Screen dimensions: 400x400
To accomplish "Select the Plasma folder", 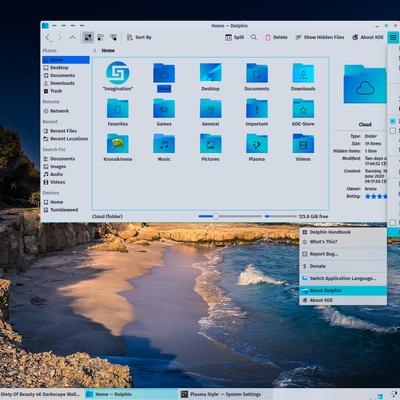I will (257, 144).
